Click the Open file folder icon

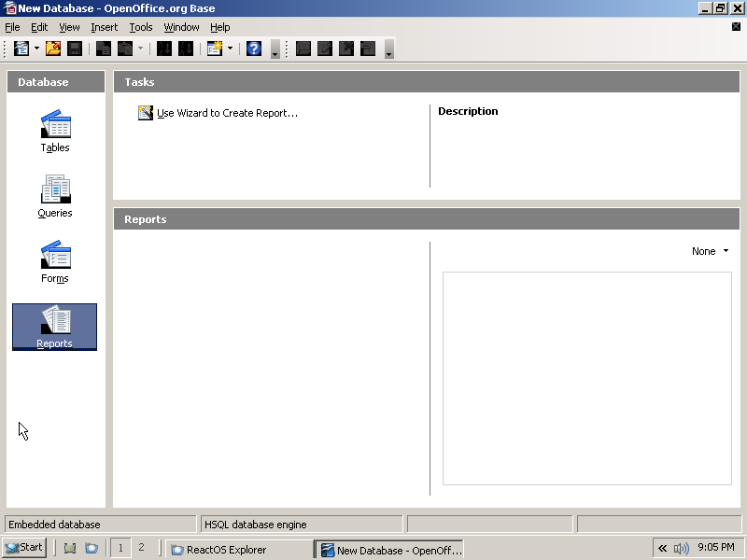(x=53, y=49)
